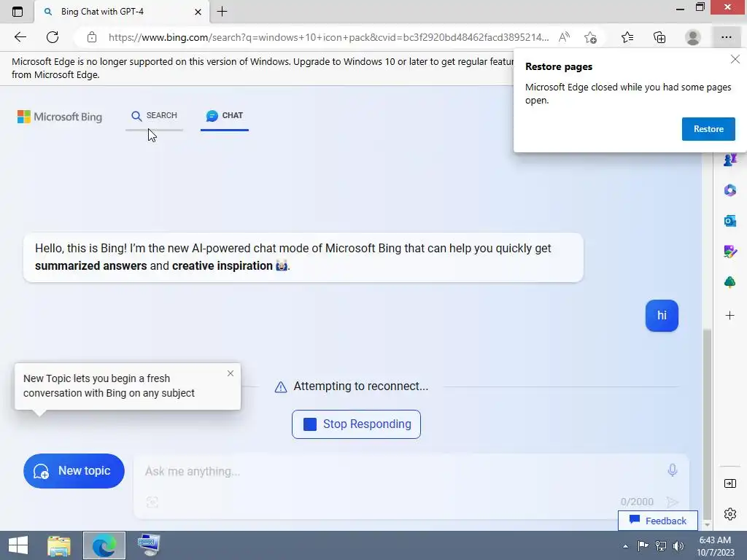Open Microsoft 365 sidebar icon
This screenshot has width=747, height=560.
point(729,190)
